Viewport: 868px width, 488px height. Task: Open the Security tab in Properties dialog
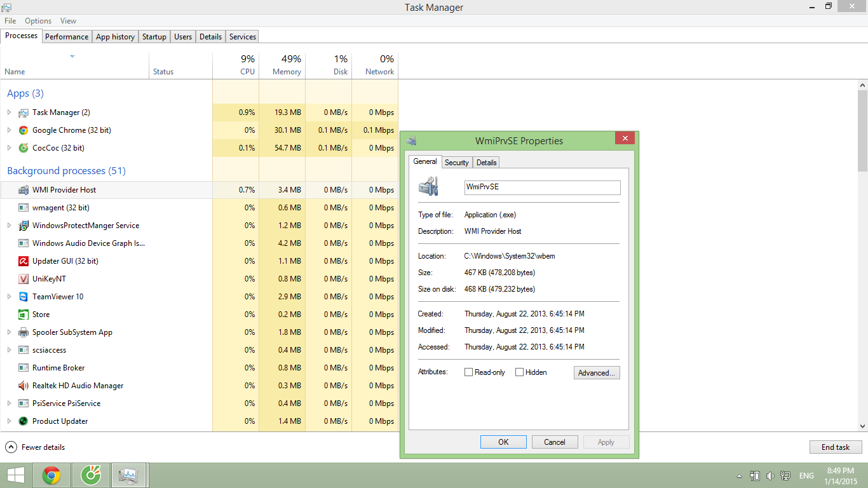point(456,163)
